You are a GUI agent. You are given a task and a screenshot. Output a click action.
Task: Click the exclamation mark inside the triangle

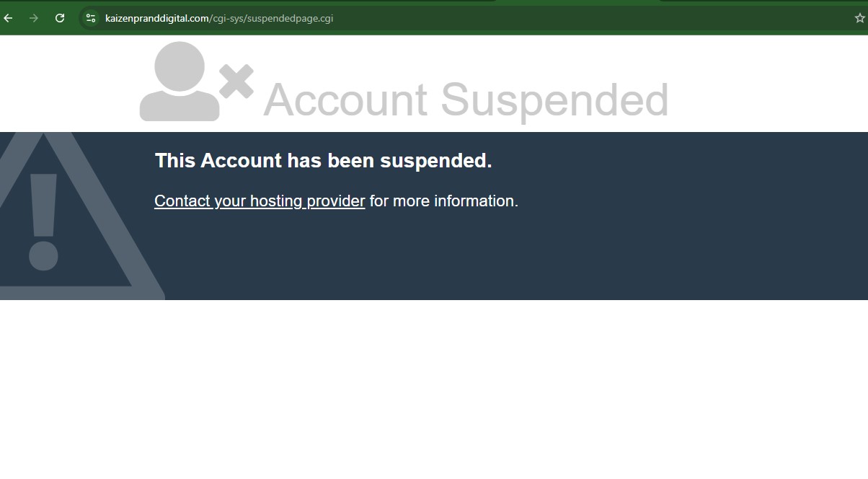(43, 222)
